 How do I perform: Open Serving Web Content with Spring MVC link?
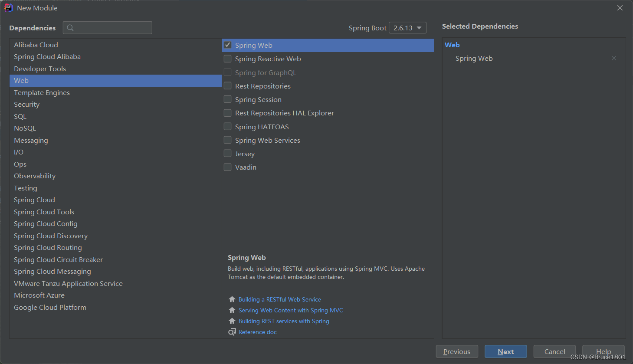pyautogui.click(x=291, y=310)
